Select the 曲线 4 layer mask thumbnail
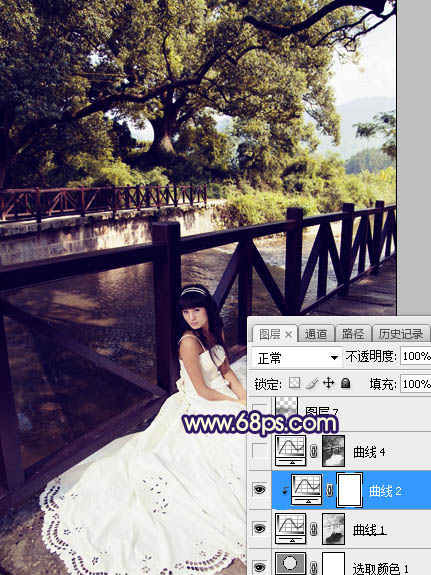This screenshot has width=431, height=575. 333,451
